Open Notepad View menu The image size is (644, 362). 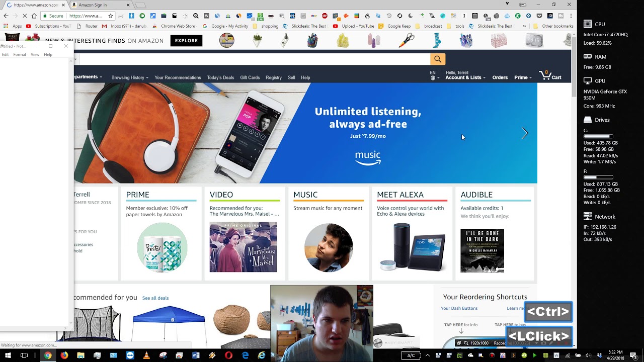(x=35, y=54)
